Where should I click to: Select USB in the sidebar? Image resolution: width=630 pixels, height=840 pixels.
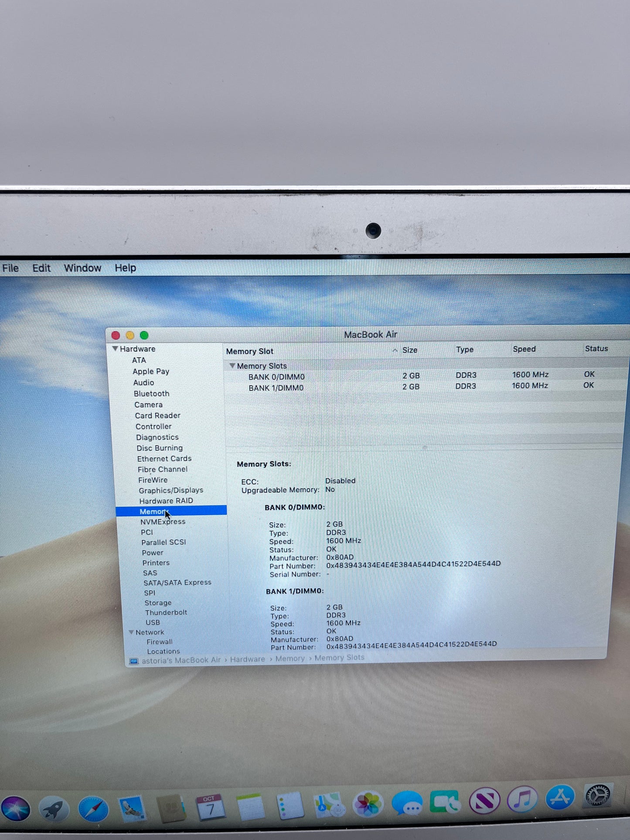153,622
